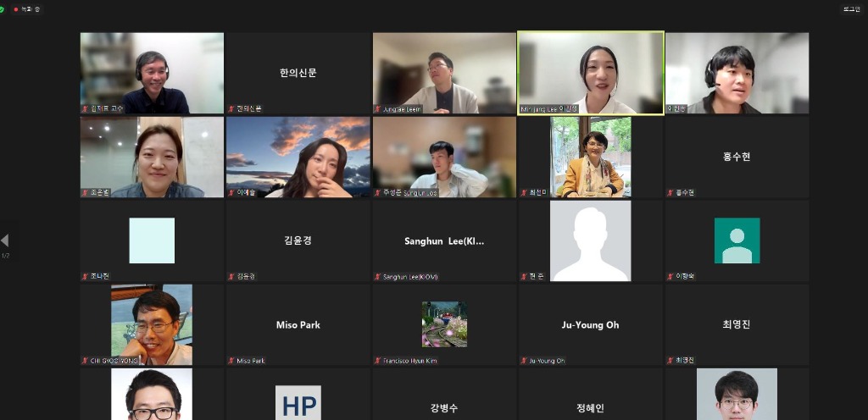Click the HP initials avatar

[298, 403]
